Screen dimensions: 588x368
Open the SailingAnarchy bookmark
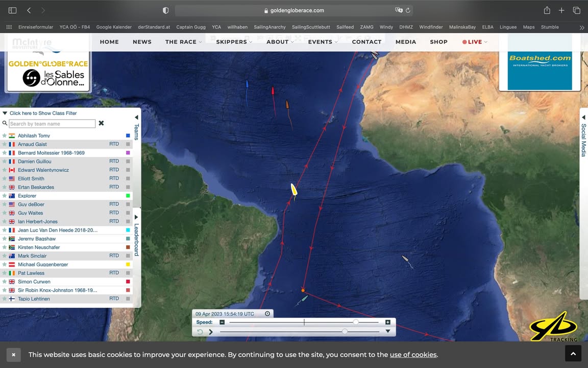coord(269,27)
